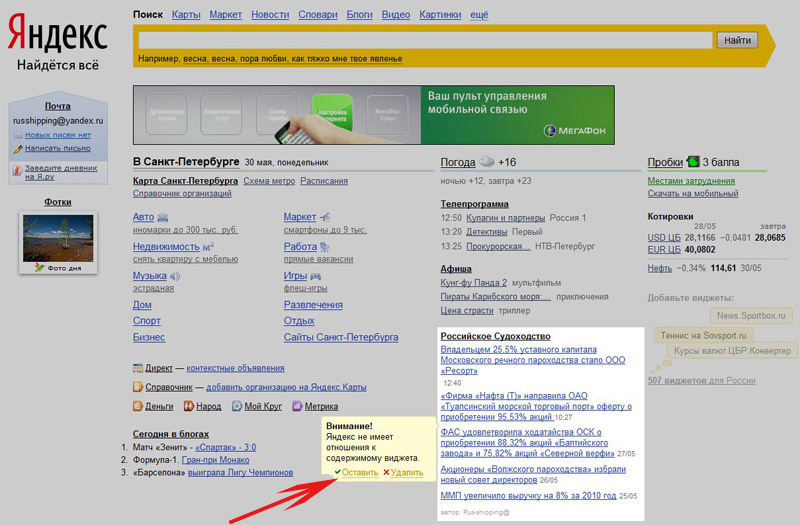The height and width of the screenshot is (525, 800).
Task: Open the Видео tab
Action: point(396,15)
